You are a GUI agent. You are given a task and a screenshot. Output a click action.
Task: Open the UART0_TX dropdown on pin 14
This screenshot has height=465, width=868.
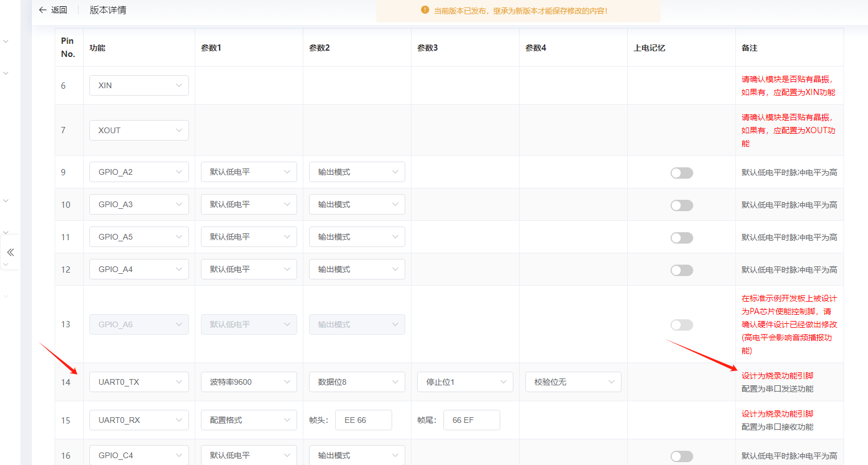[x=139, y=382]
